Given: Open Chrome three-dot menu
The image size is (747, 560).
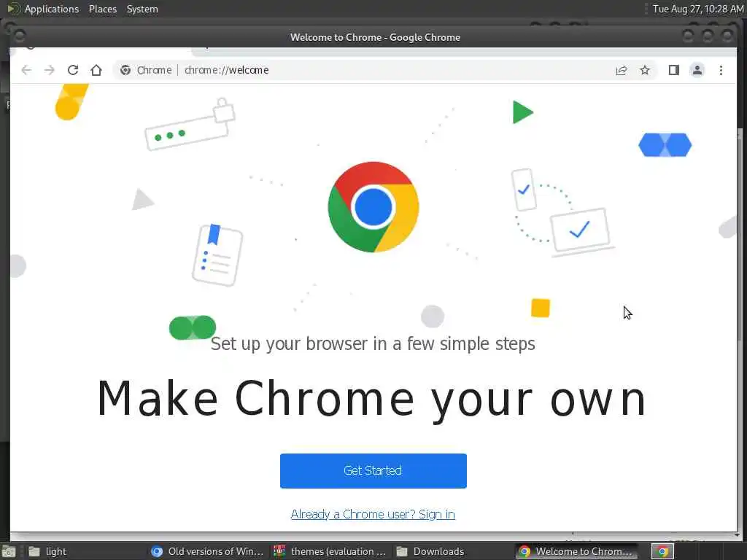Looking at the screenshot, I should 721,70.
